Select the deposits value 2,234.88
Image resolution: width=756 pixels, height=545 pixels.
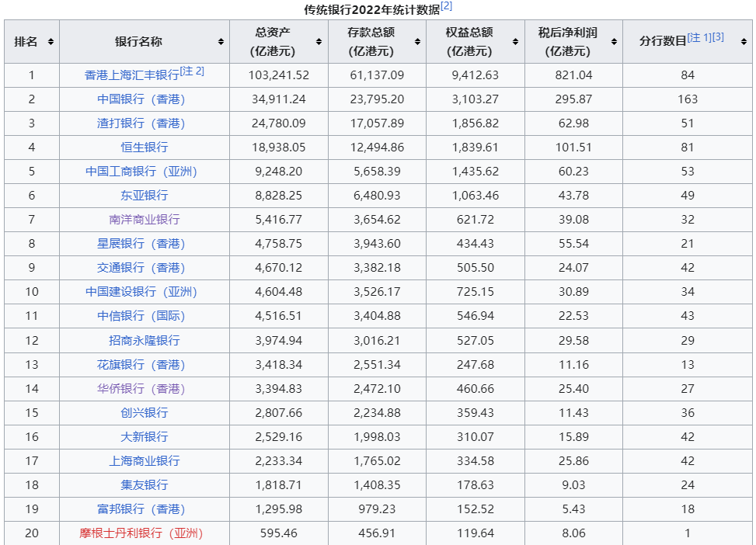377,413
